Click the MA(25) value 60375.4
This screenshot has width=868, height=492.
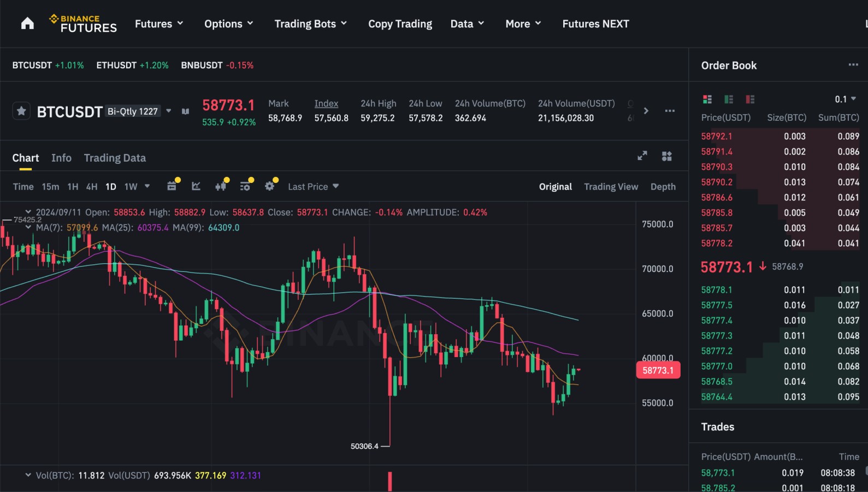[x=153, y=227]
